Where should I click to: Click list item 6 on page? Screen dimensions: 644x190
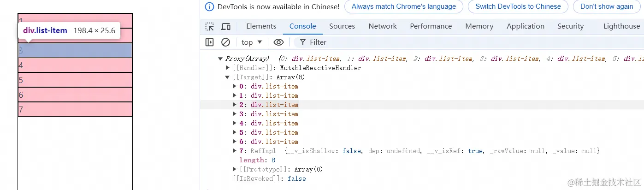pyautogui.click(x=75, y=95)
